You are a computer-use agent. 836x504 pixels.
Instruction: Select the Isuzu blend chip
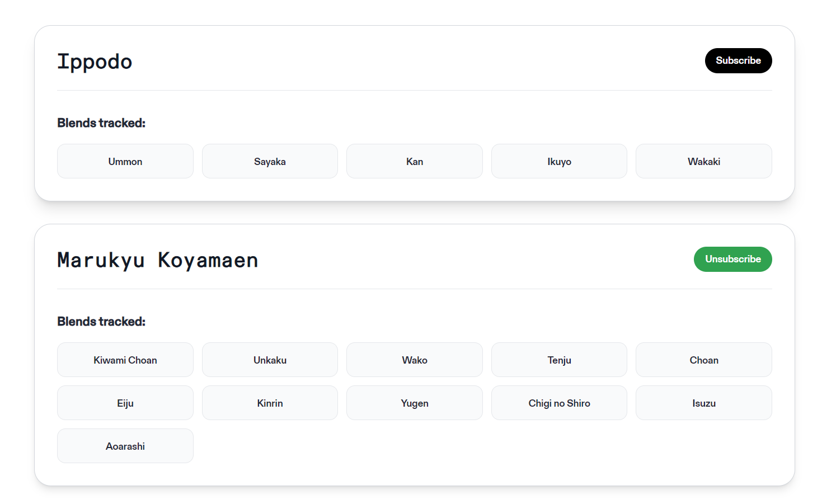pyautogui.click(x=704, y=403)
